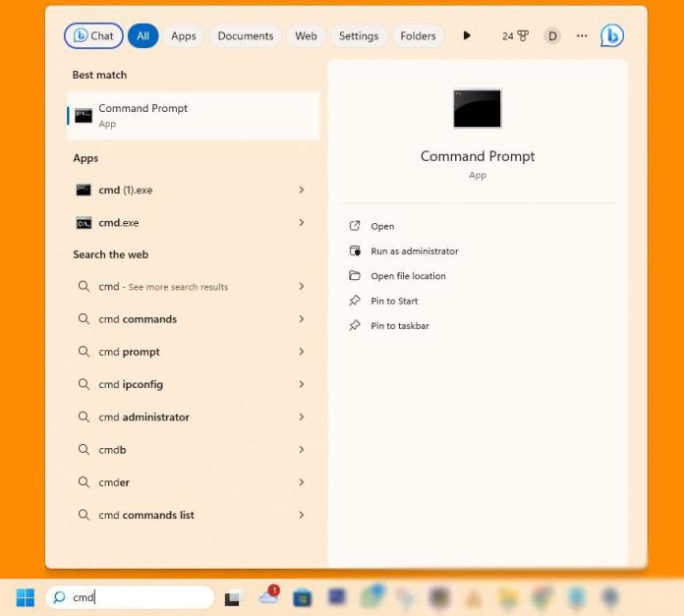Open 'cmd - See more search results'
Viewport: 684px width, 616px height.
point(194,287)
